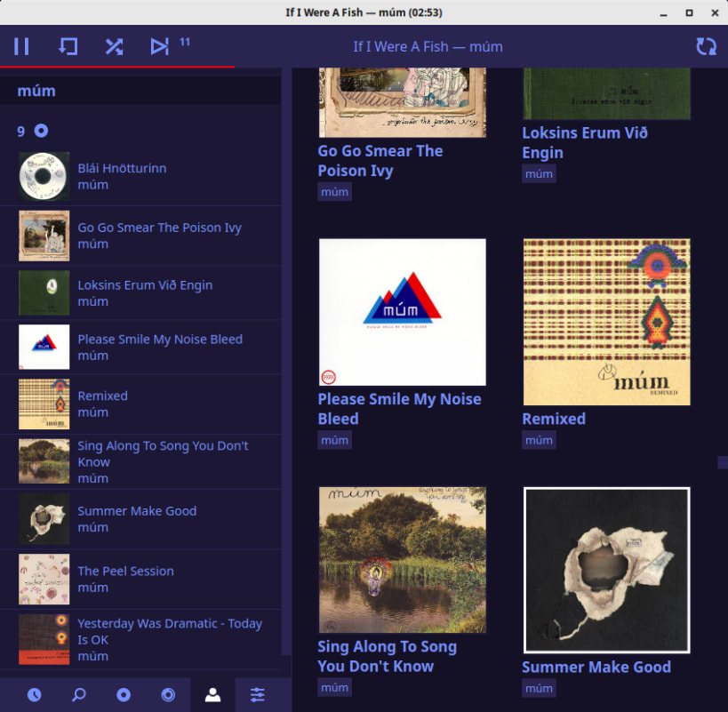Open the recently played clock tab

pyautogui.click(x=35, y=694)
